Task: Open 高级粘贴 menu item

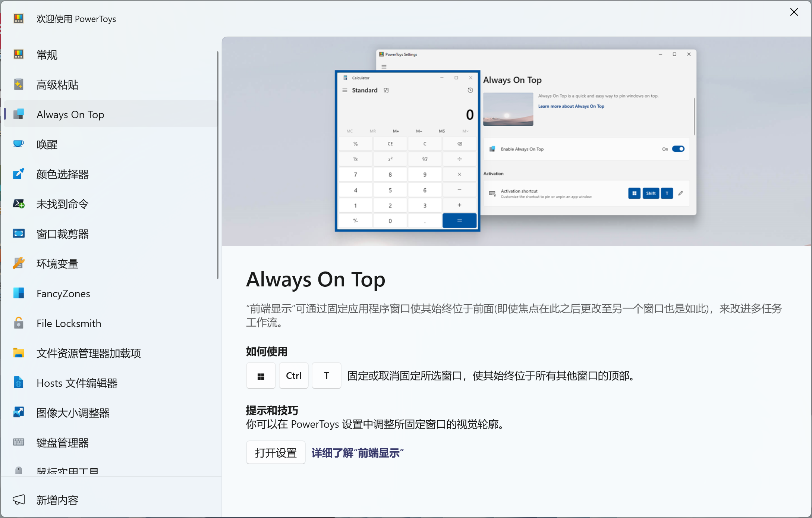Action: pos(110,85)
